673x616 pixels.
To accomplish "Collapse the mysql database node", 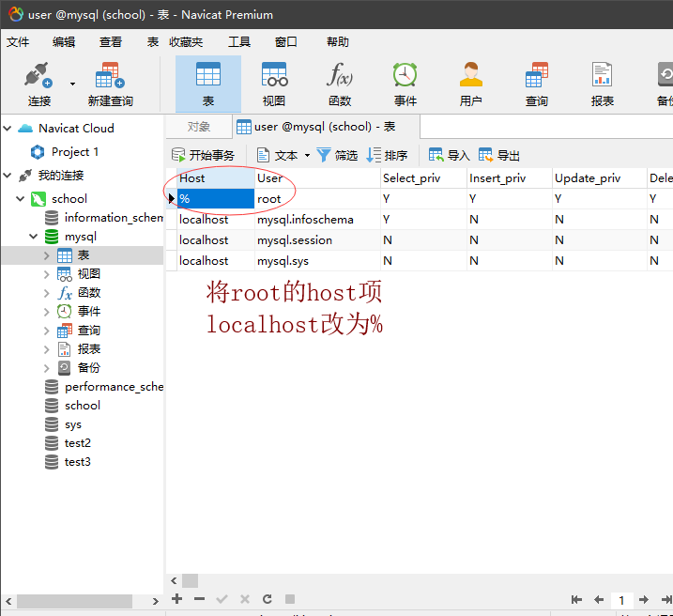I will 33,237.
